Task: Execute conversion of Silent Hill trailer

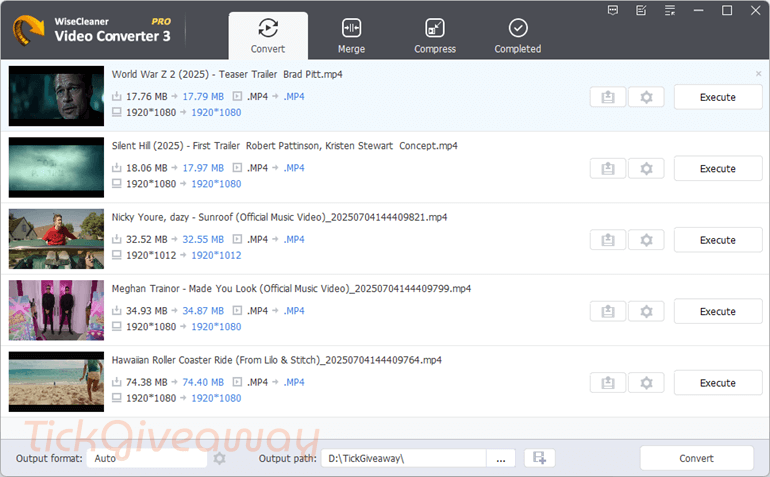Action: (x=717, y=168)
